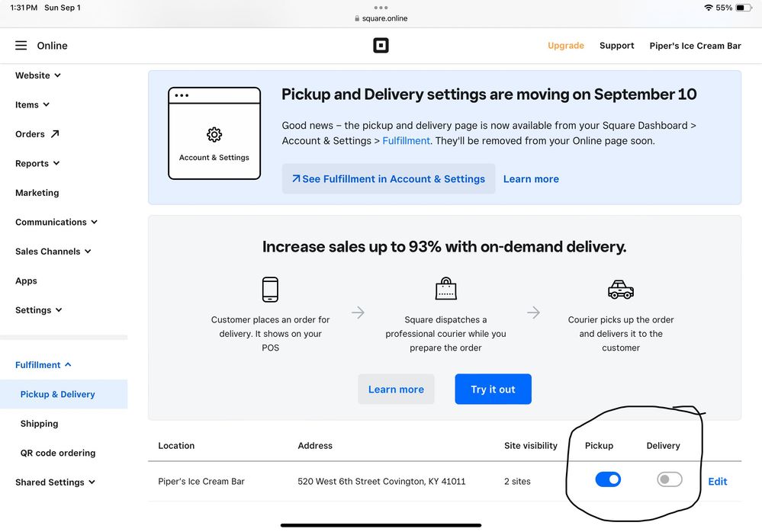
Task: Click the Square logo icon
Action: coord(381,46)
